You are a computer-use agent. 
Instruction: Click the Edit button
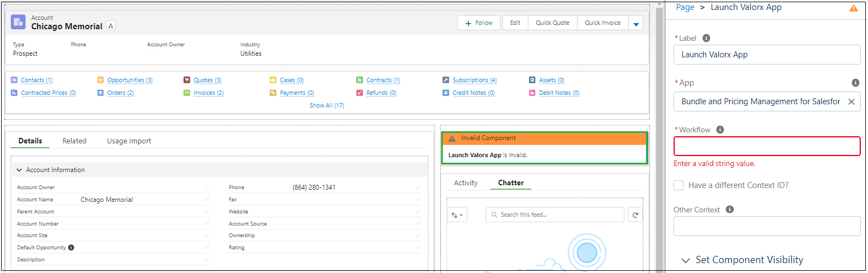tap(515, 23)
